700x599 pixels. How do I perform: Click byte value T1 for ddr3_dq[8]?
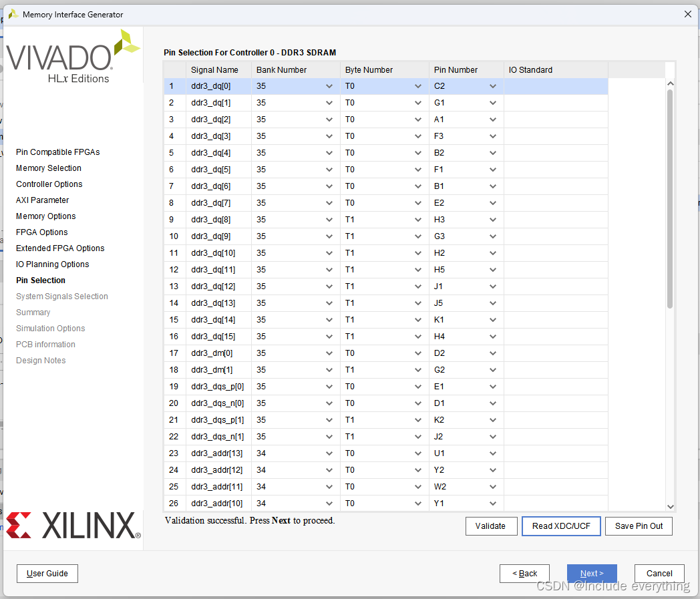coord(349,220)
